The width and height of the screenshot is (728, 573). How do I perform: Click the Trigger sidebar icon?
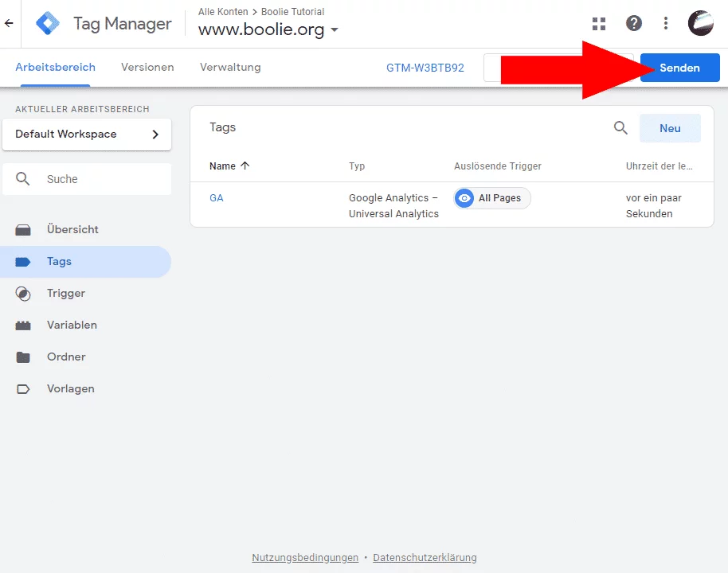23,294
